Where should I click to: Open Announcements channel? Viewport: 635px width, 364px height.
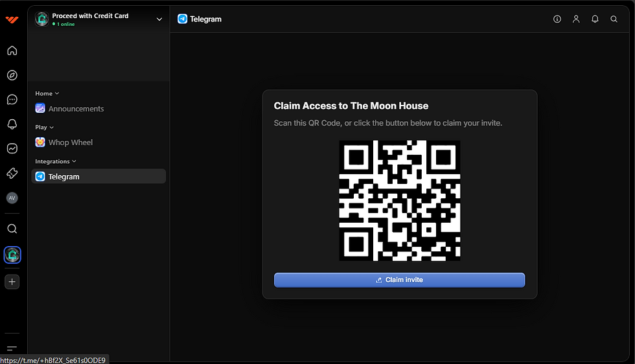[x=98, y=109]
